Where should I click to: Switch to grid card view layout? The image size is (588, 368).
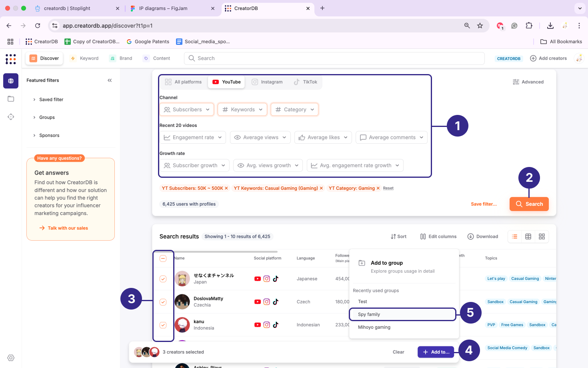point(542,237)
